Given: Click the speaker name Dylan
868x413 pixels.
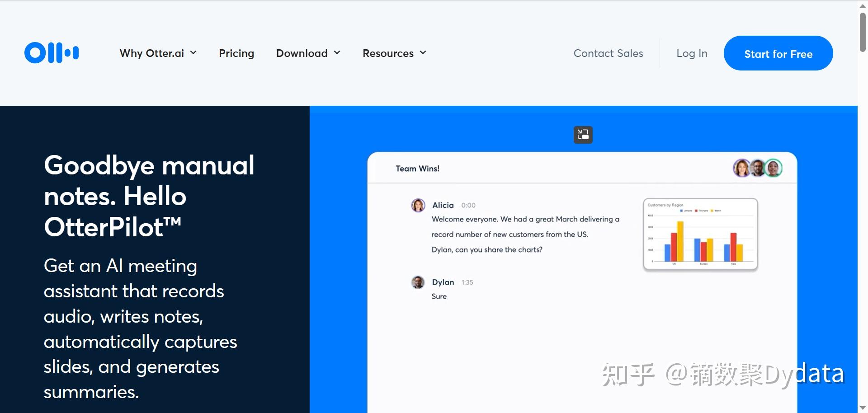Looking at the screenshot, I should [443, 282].
